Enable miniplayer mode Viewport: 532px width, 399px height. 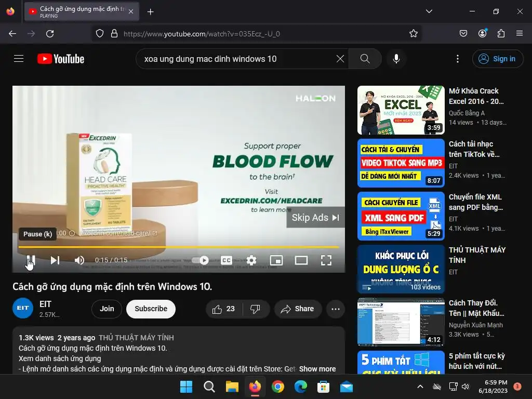coord(276,260)
